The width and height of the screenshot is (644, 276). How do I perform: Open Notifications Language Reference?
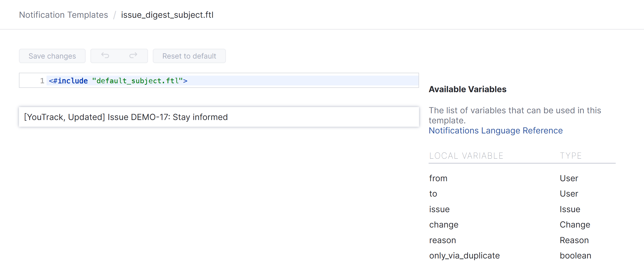pos(496,130)
